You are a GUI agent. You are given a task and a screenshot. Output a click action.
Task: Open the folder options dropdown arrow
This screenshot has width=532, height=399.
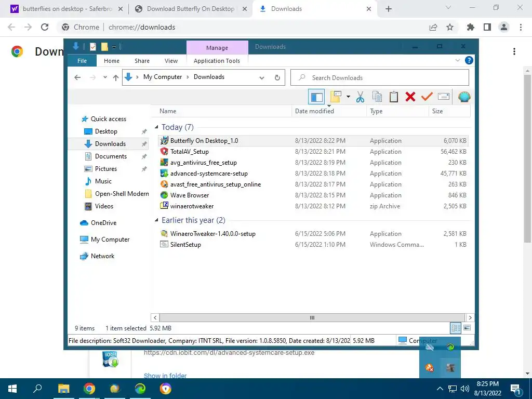point(348,97)
